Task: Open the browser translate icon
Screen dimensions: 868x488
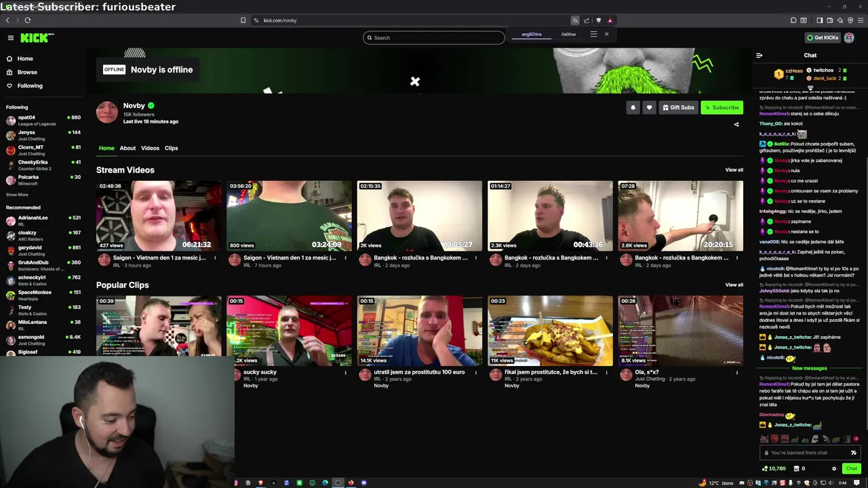Action: pos(575,20)
